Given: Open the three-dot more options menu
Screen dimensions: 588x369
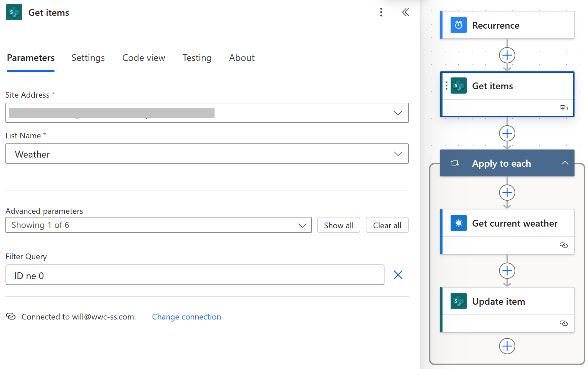Looking at the screenshot, I should click(381, 12).
